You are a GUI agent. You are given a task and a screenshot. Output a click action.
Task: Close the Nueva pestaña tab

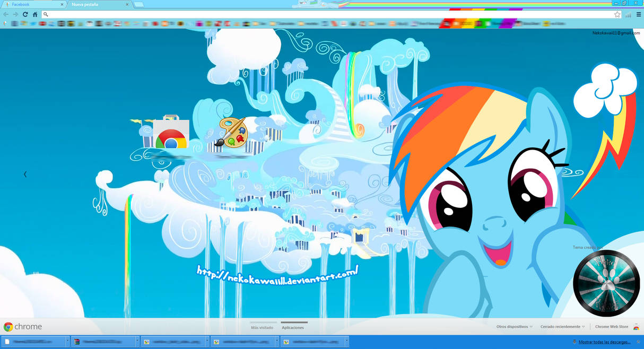pyautogui.click(x=127, y=4)
